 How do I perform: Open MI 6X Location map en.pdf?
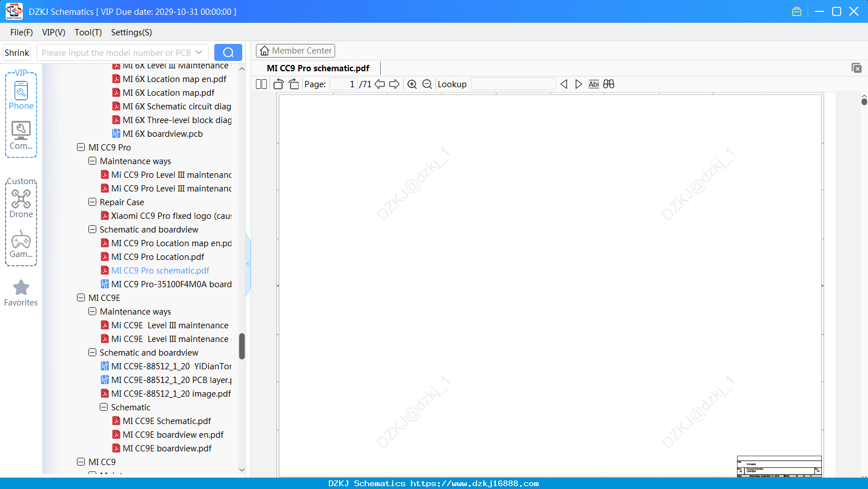[x=169, y=79]
